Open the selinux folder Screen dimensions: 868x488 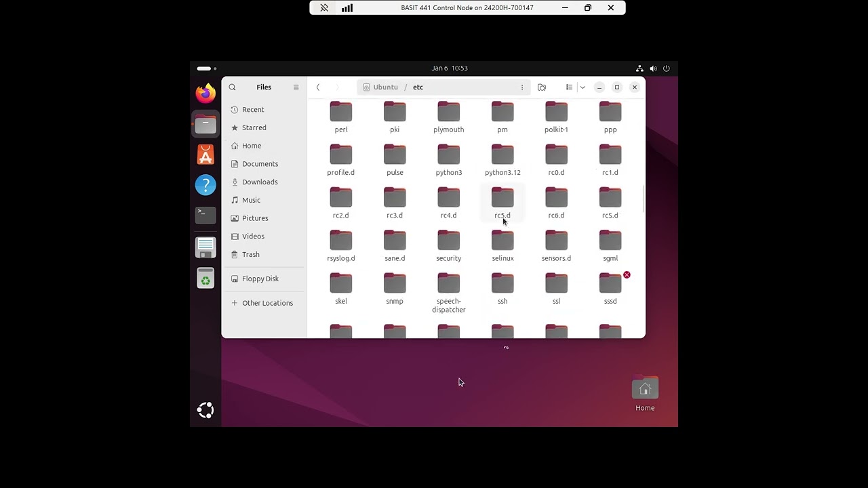click(x=502, y=245)
